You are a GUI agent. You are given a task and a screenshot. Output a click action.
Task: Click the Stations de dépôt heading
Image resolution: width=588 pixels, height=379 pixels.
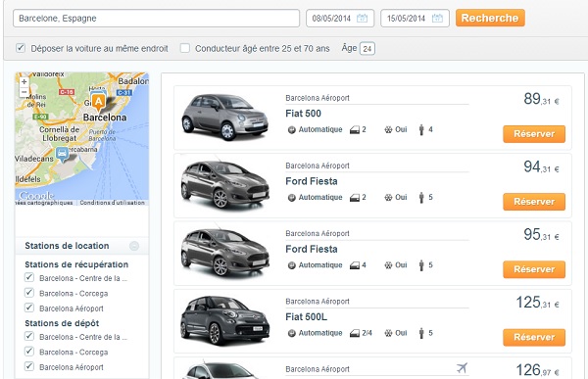point(62,323)
